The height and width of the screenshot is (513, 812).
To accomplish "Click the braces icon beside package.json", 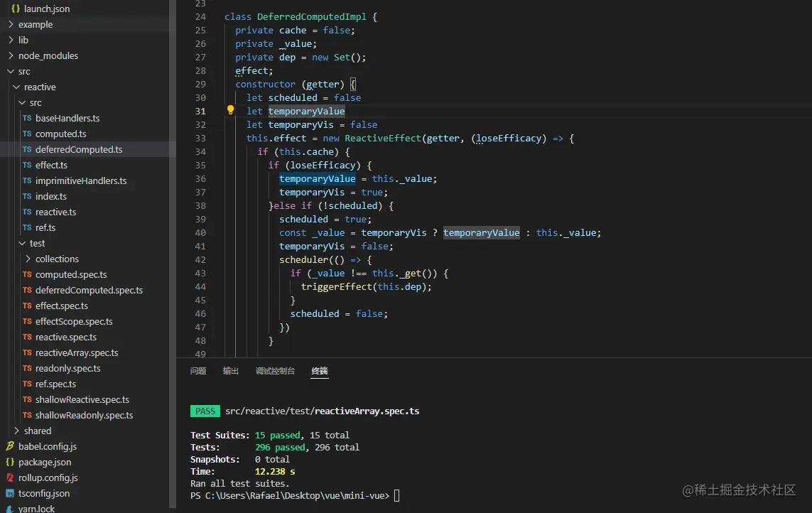I will (x=10, y=462).
